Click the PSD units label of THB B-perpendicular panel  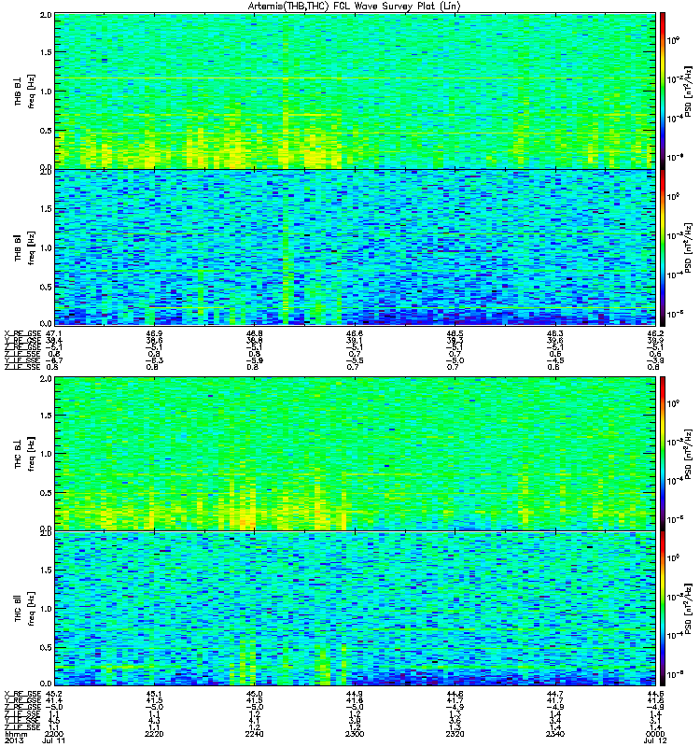coord(689,92)
